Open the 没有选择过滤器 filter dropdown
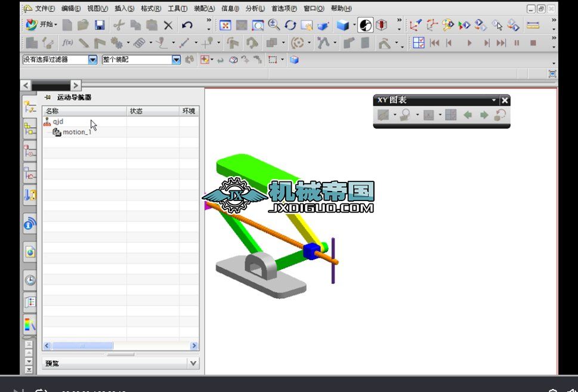The image size is (578, 392). click(x=93, y=60)
